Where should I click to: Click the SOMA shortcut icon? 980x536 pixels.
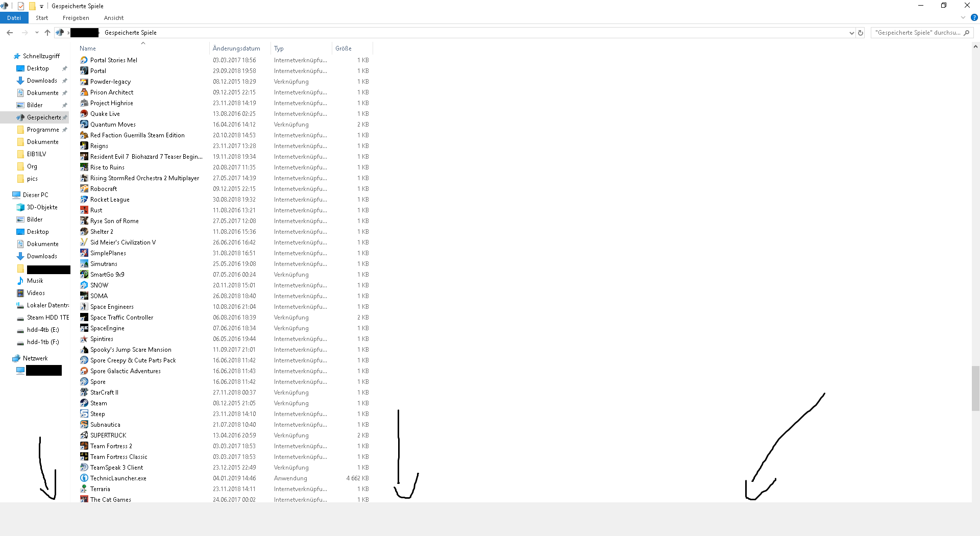[x=84, y=296]
